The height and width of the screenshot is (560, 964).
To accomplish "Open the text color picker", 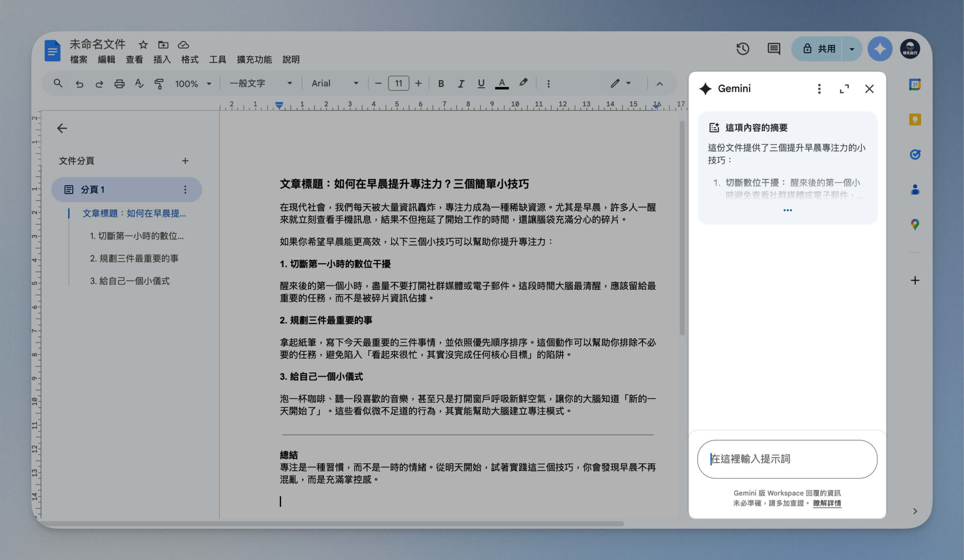I will point(502,83).
